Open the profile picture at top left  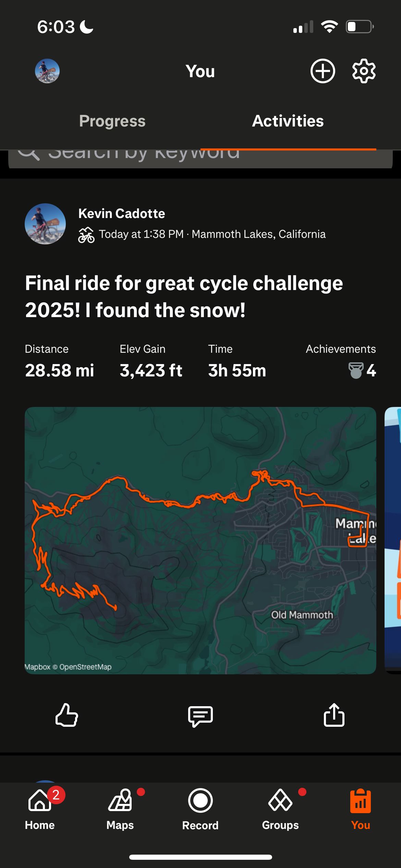[x=47, y=71]
